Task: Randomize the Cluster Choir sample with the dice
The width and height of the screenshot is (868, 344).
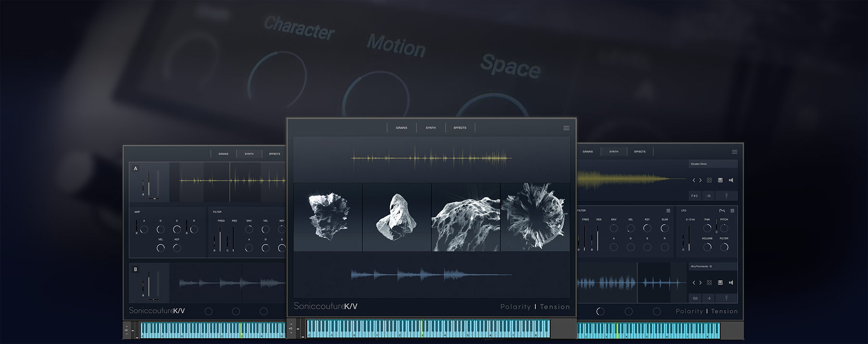Action: pos(709,180)
